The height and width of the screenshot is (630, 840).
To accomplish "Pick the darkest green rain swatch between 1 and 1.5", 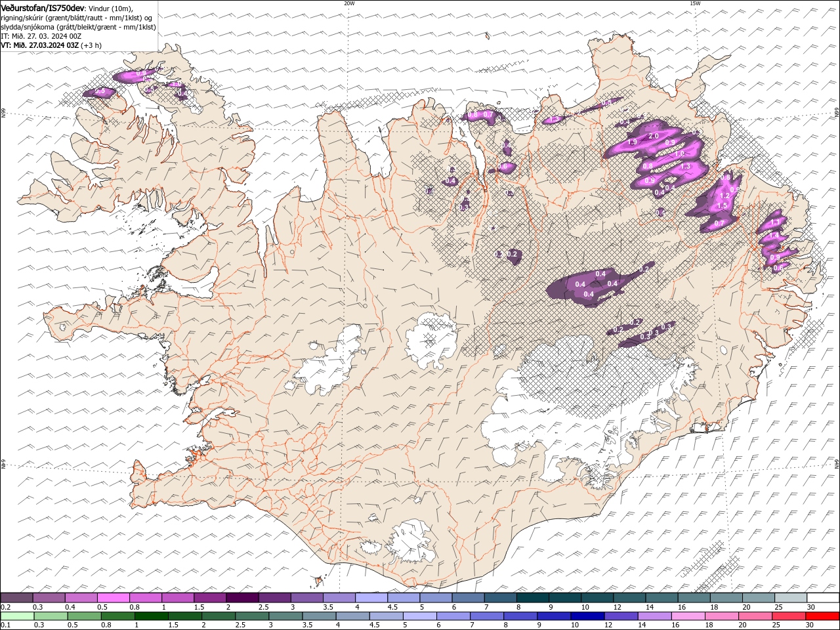I will (151, 616).
